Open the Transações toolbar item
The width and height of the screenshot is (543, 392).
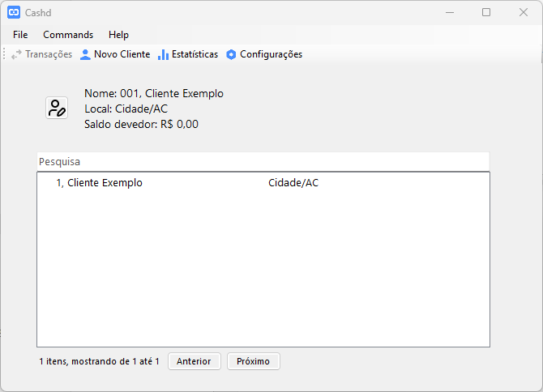tap(41, 54)
